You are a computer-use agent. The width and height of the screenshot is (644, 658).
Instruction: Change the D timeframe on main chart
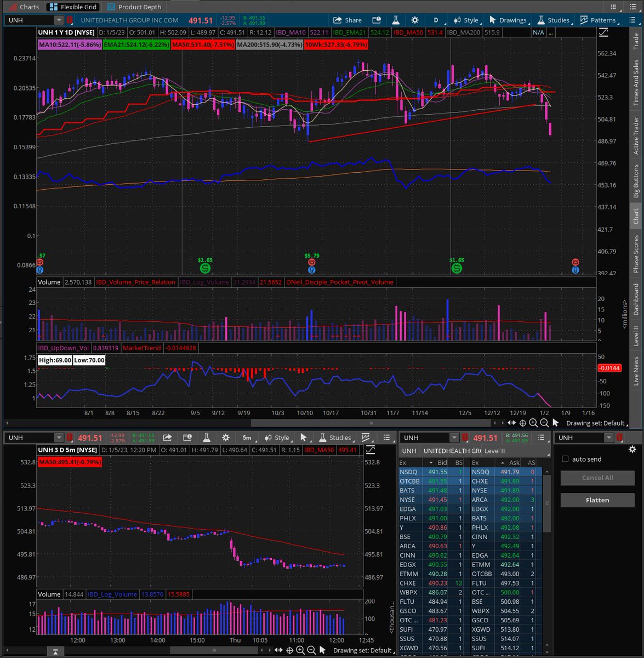436,20
